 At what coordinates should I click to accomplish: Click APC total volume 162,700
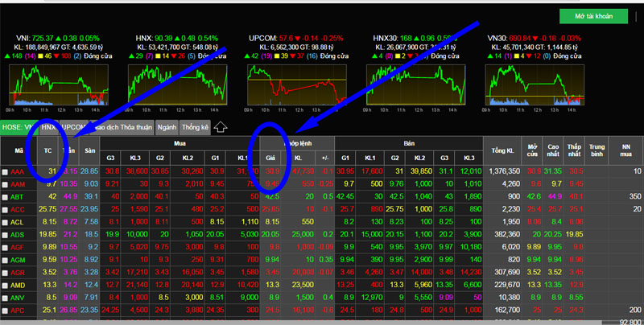[508, 310]
